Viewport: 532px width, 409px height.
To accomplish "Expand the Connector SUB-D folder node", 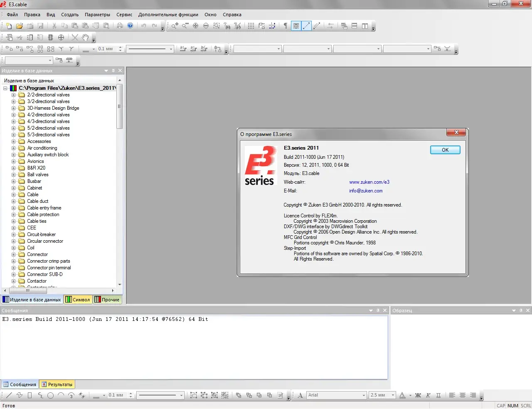I will [13, 274].
